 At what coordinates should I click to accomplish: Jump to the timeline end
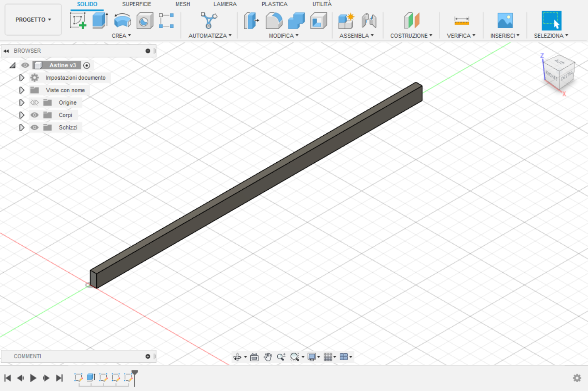[59, 378]
